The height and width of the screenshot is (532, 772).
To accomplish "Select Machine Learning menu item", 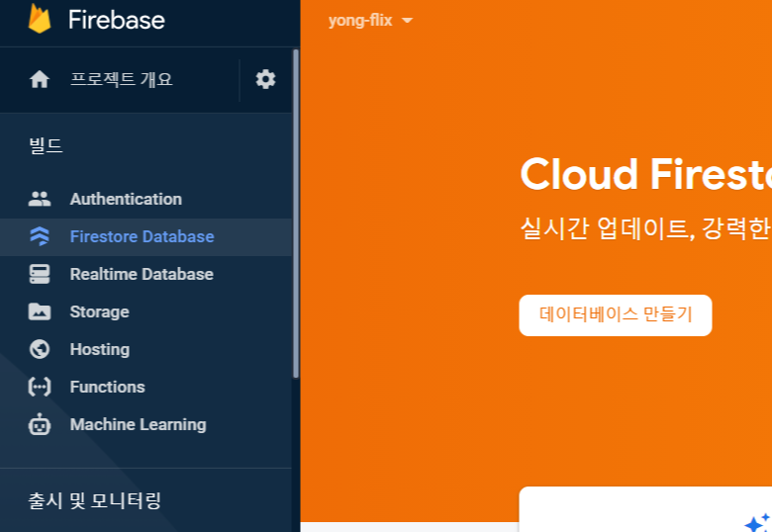I will [146, 424].
